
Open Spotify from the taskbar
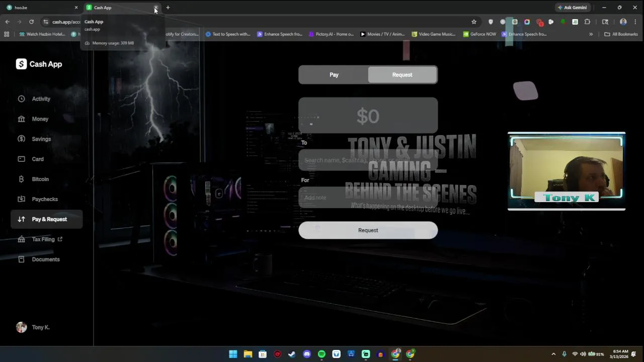pos(321,354)
